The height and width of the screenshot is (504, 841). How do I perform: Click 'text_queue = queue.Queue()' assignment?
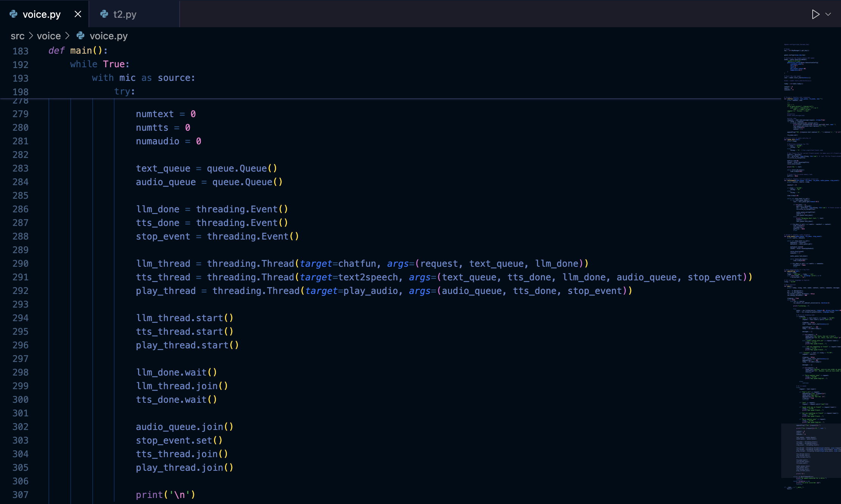click(x=207, y=169)
